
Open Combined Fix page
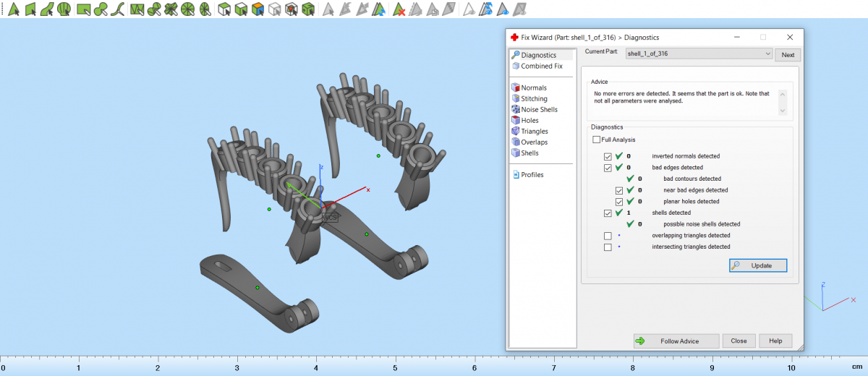[x=541, y=66]
